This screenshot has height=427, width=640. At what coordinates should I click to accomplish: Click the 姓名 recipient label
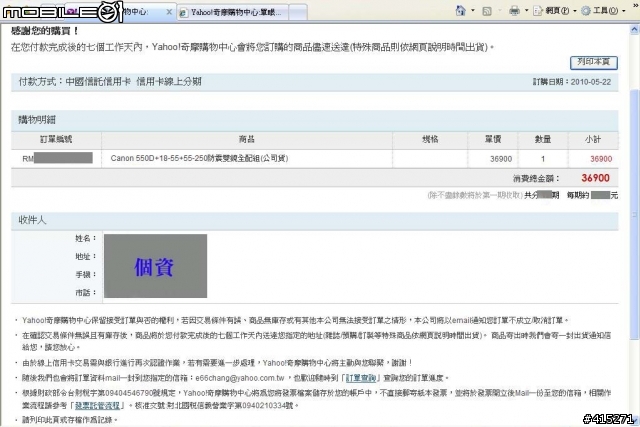86,238
